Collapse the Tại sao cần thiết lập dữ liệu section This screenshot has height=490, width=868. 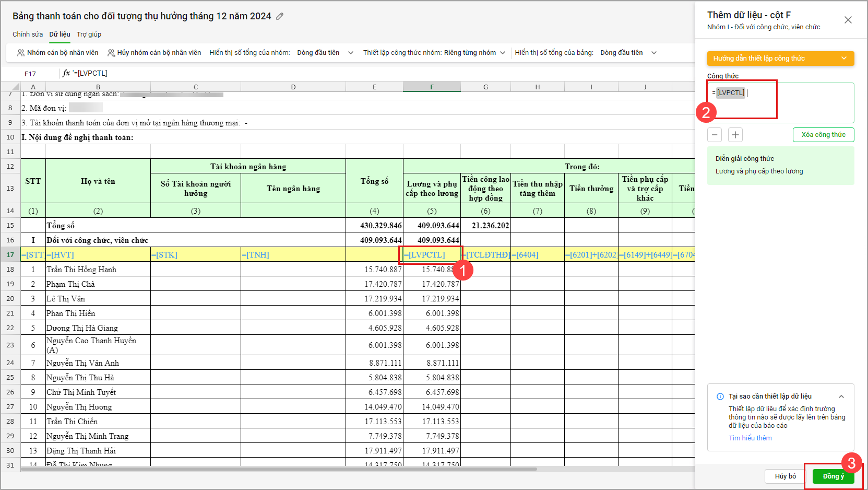(841, 396)
